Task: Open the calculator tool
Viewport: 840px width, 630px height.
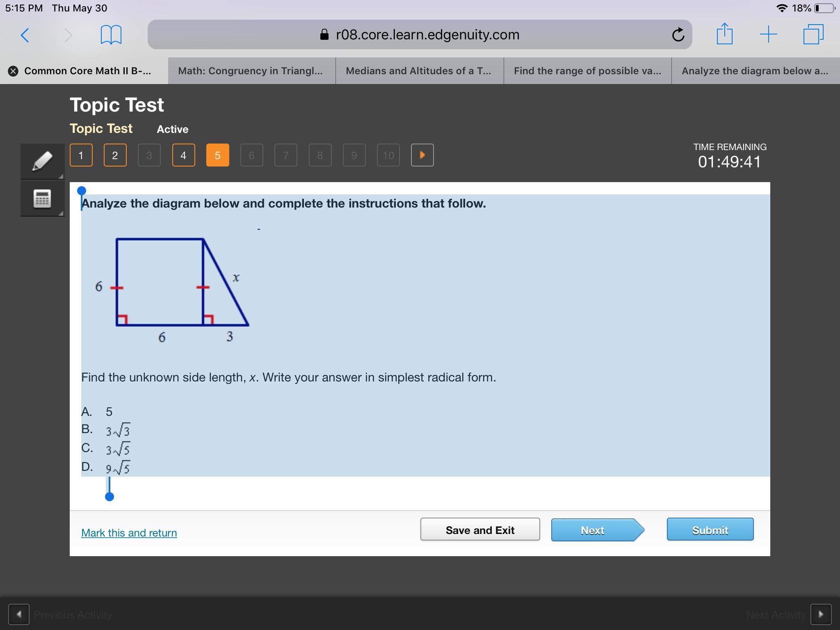Action: pyautogui.click(x=42, y=199)
